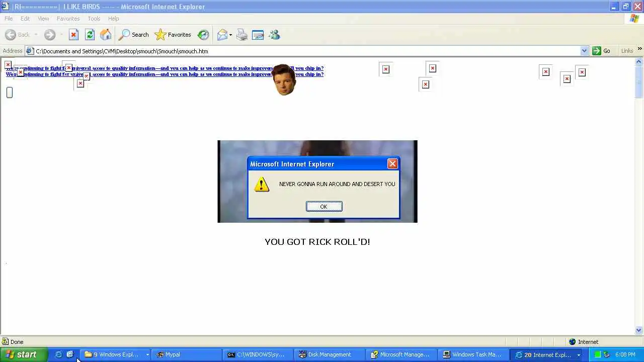Screen dimensions: 644x362
Task: Click the Back navigation button
Action: [x=18, y=35]
